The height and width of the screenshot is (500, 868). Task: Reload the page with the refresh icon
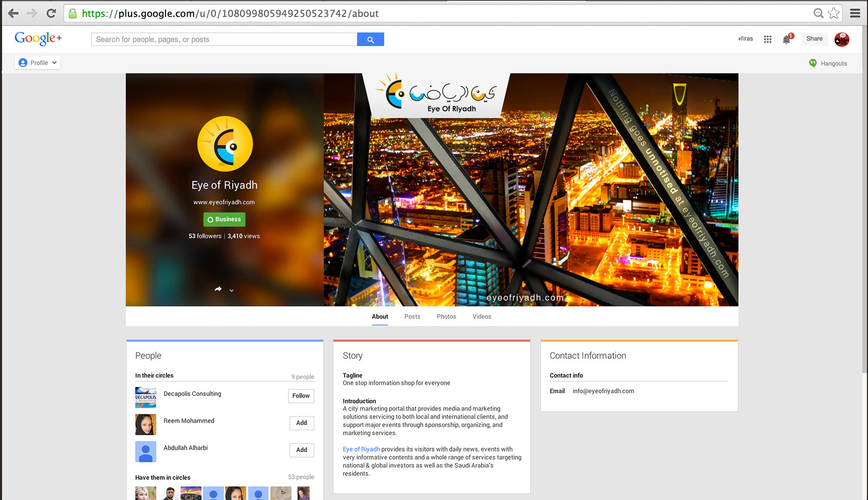click(x=51, y=14)
